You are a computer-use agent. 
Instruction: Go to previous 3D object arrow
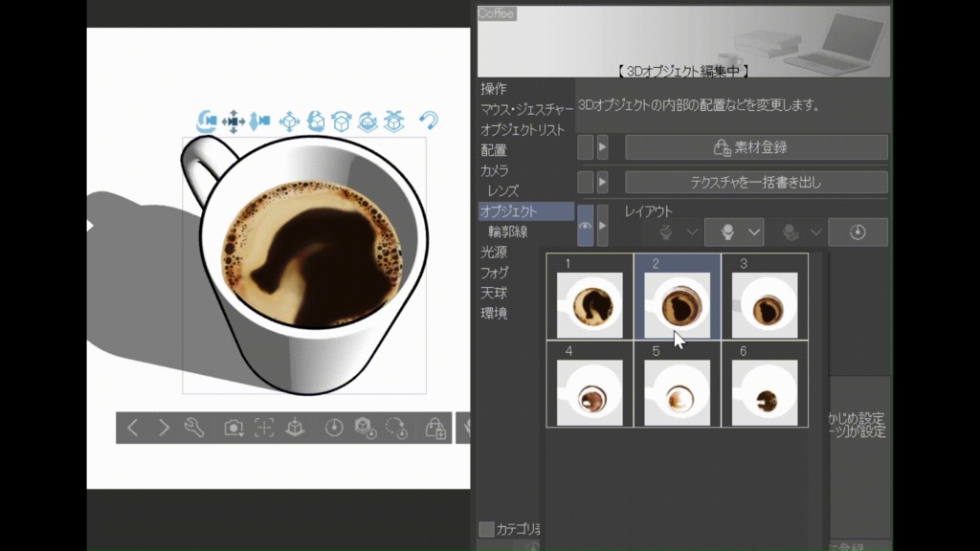132,428
